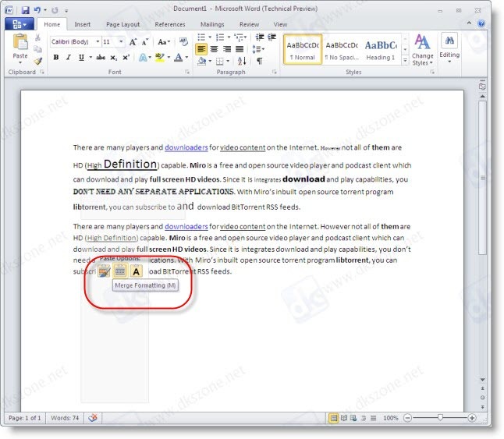Open the Calibri (Body) font dropdown
This screenshot has width=504, height=439.
tap(98, 42)
